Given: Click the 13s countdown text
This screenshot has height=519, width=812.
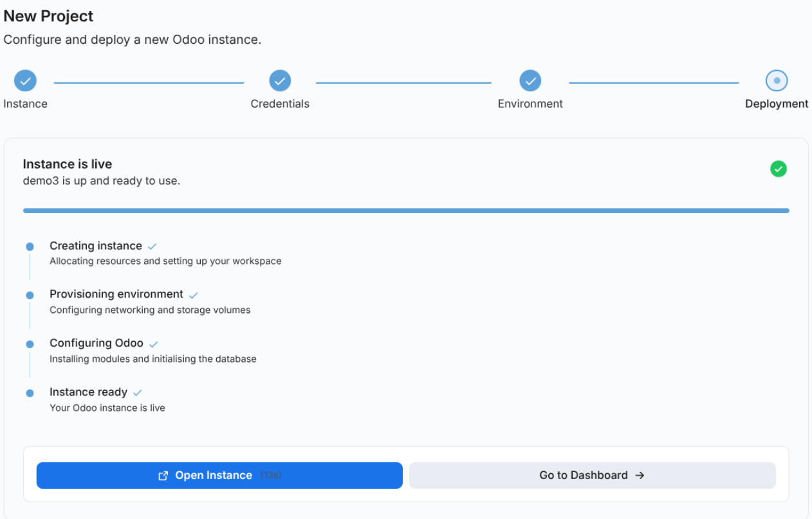Looking at the screenshot, I should coord(271,475).
